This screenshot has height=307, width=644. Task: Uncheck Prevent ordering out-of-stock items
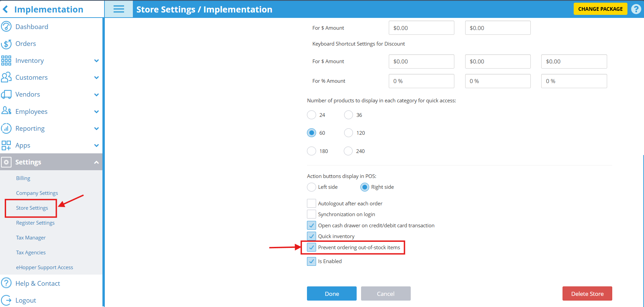click(311, 248)
